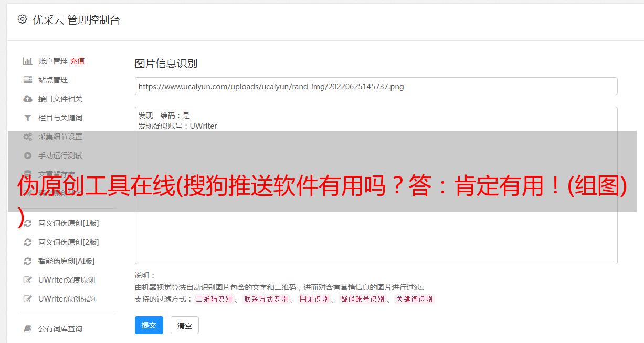This screenshot has height=343, width=644.
Task: Click the 图片信息识别 heading
Action: [166, 64]
